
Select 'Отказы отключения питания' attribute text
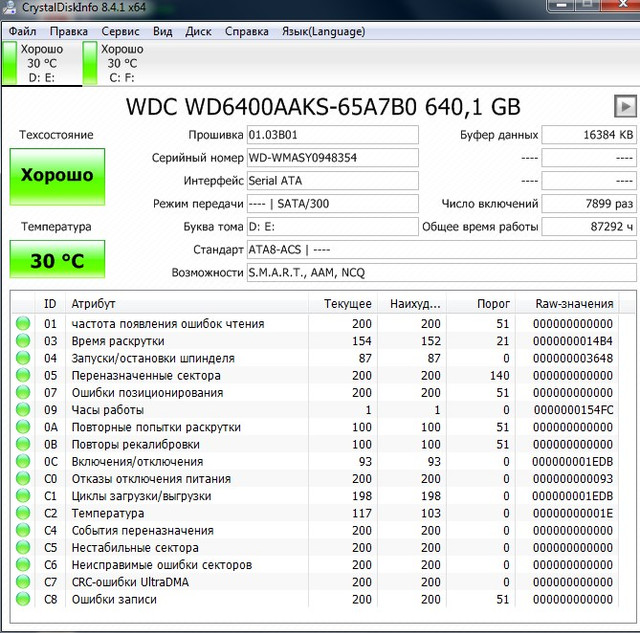click(x=151, y=479)
